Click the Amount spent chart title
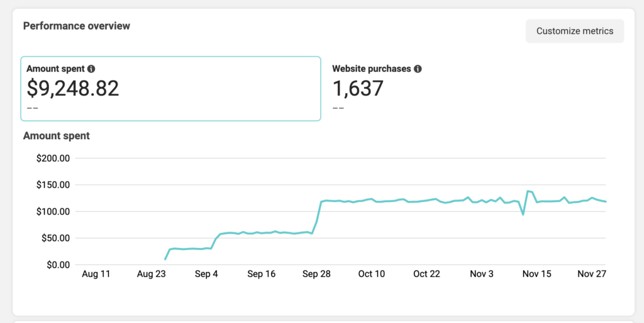The height and width of the screenshot is (323, 644). pos(57,135)
